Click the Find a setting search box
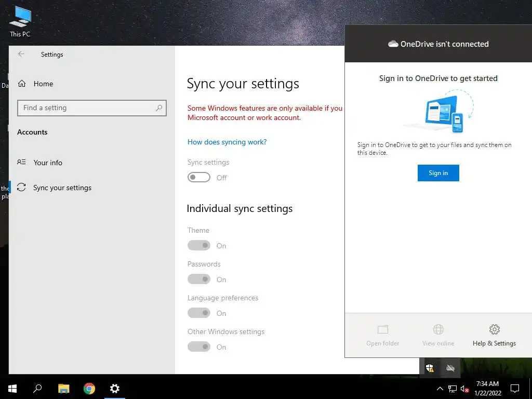The height and width of the screenshot is (399, 532). tap(91, 108)
